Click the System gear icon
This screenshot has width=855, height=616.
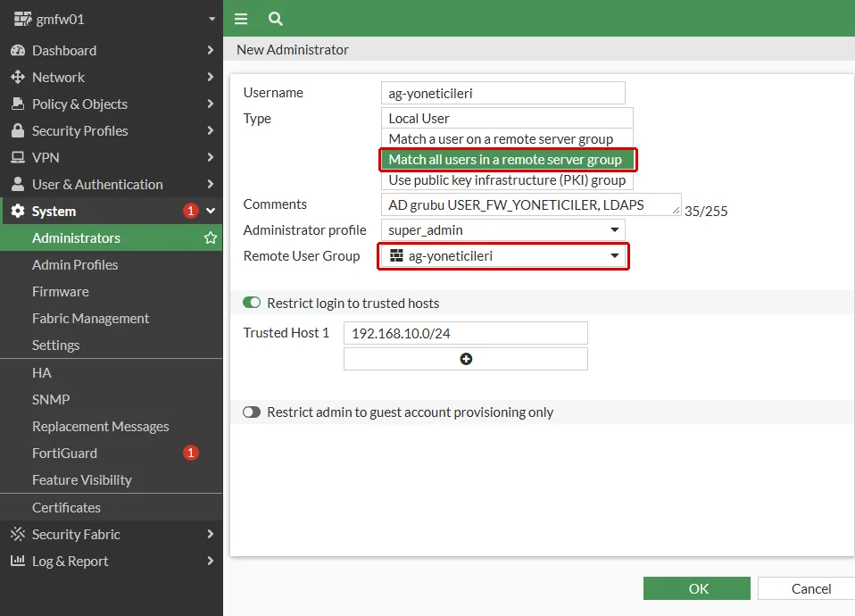(x=18, y=212)
